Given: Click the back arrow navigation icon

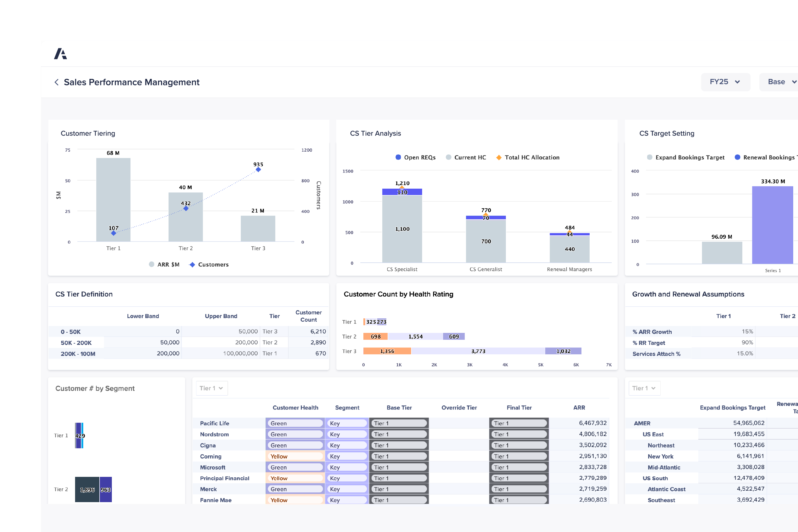Looking at the screenshot, I should pos(55,82).
